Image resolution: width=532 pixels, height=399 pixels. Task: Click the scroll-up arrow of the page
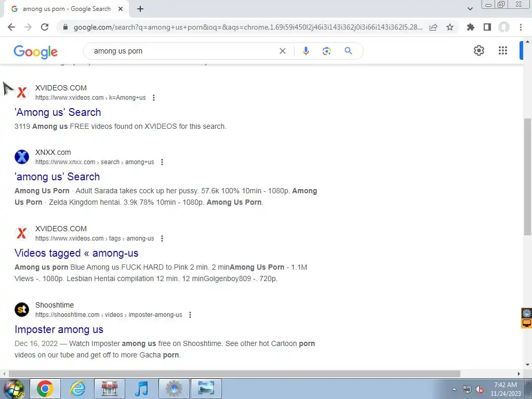527,42
